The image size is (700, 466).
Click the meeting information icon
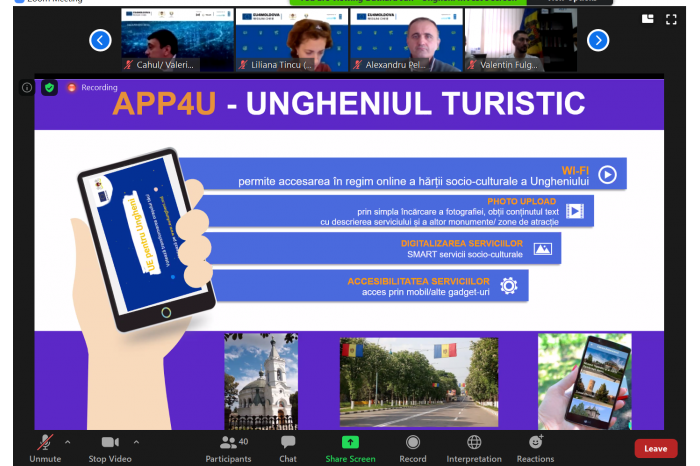point(27,88)
